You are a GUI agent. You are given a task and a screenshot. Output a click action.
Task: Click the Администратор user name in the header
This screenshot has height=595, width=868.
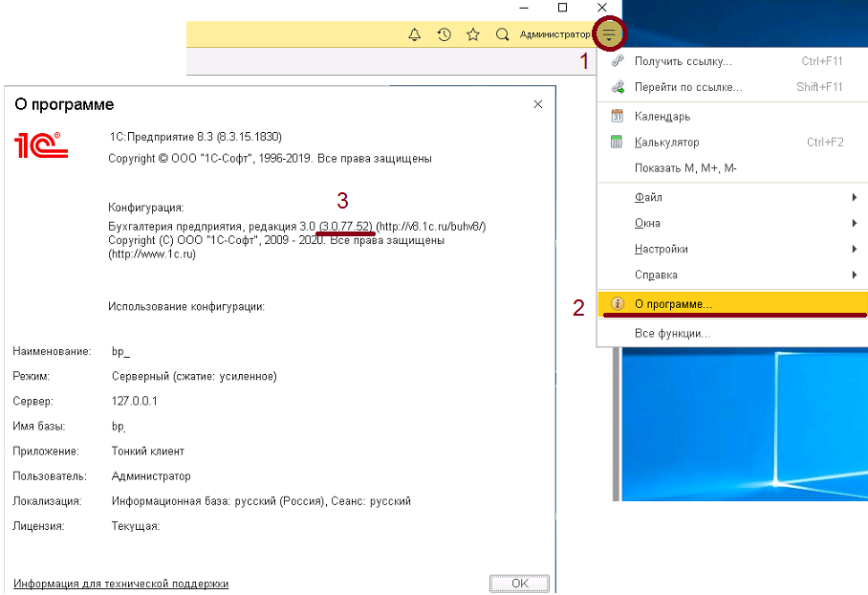[554, 34]
